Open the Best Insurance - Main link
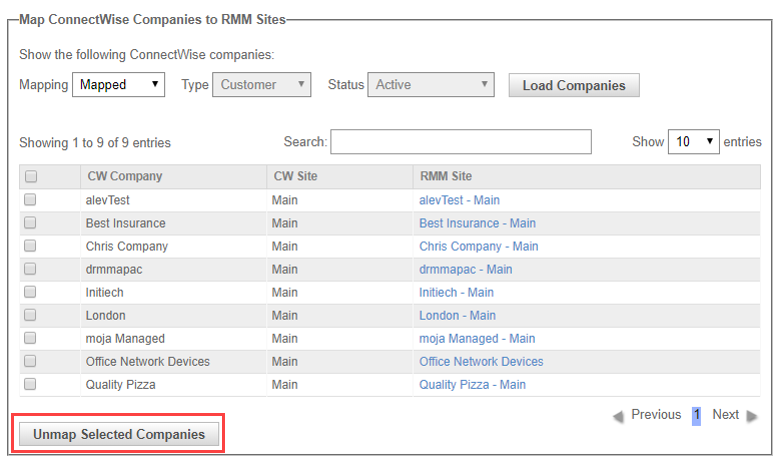The height and width of the screenshot is (463, 779). pyautogui.click(x=477, y=223)
